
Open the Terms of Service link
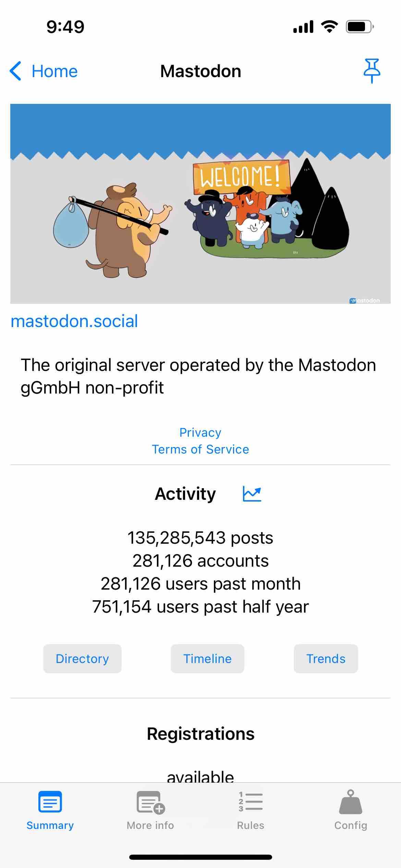200,449
